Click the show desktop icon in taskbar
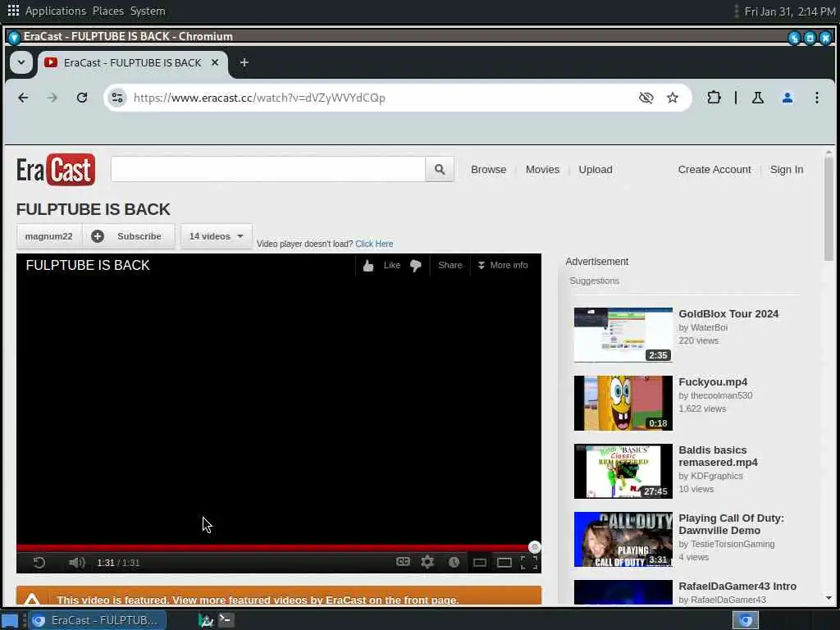Viewport: 840px width, 630px height. [x=10, y=620]
